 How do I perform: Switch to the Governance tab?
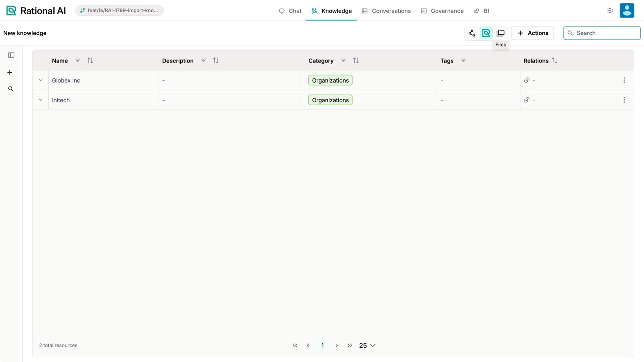442,11
